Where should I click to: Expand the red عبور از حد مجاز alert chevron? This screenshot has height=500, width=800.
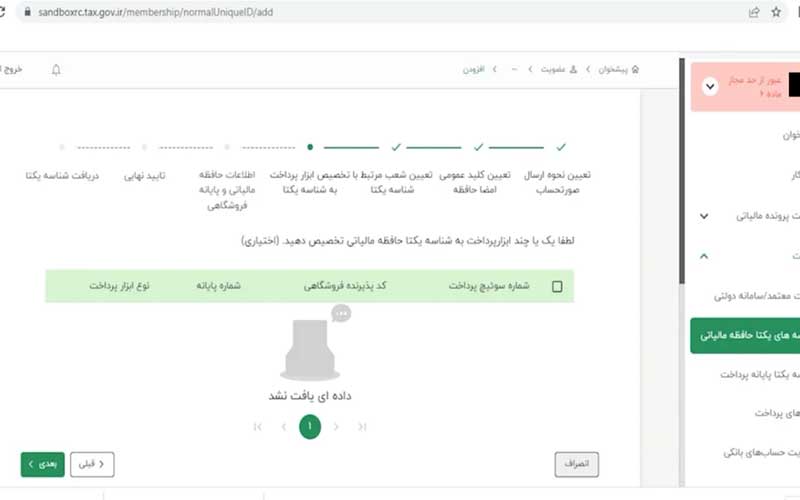(x=710, y=86)
